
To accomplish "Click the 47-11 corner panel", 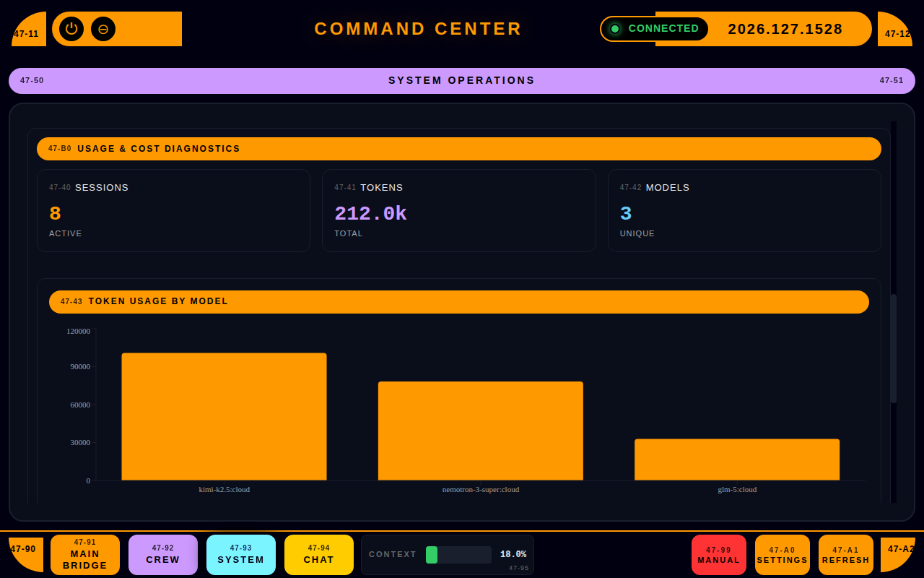I will tap(29, 29).
